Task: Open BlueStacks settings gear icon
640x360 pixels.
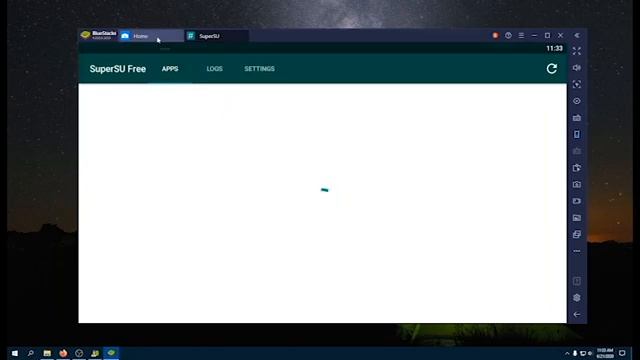Action: pyautogui.click(x=577, y=298)
